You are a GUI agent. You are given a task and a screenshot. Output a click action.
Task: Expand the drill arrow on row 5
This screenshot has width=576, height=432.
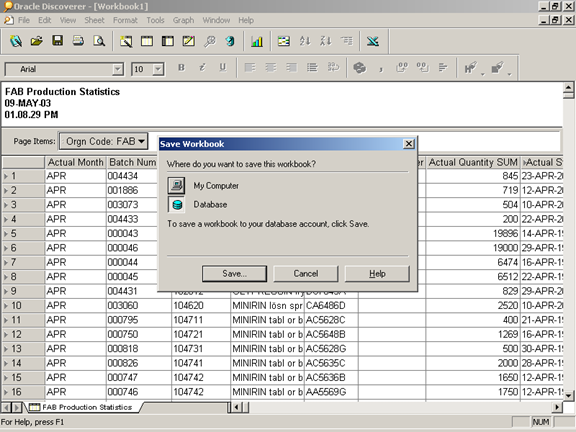(x=6, y=234)
